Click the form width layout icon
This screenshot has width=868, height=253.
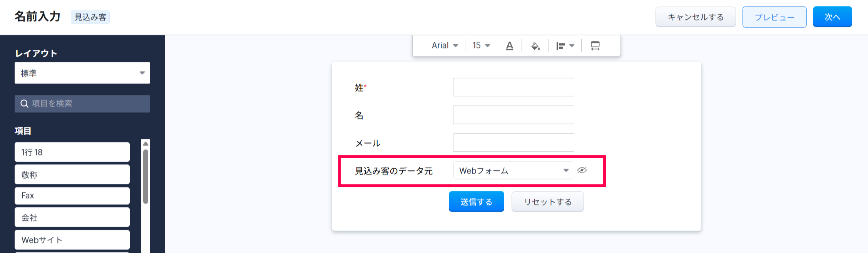(595, 46)
